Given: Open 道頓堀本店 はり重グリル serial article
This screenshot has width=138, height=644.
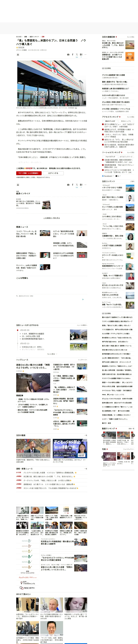Looking at the screenshot, I should [112, 57].
